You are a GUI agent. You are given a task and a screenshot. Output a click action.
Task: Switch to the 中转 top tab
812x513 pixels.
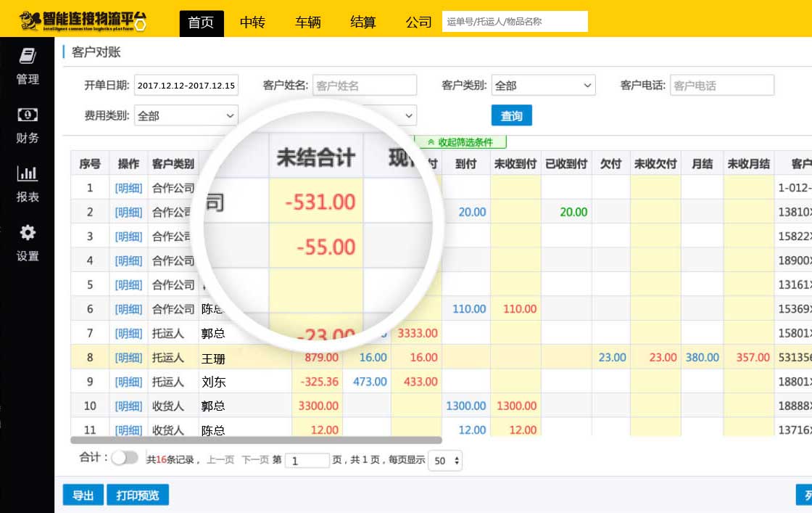coord(252,22)
